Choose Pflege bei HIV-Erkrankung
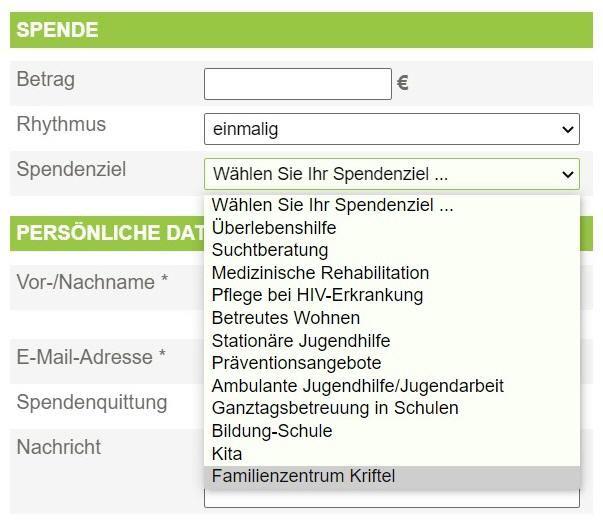The width and height of the screenshot is (603, 524). coord(317,295)
